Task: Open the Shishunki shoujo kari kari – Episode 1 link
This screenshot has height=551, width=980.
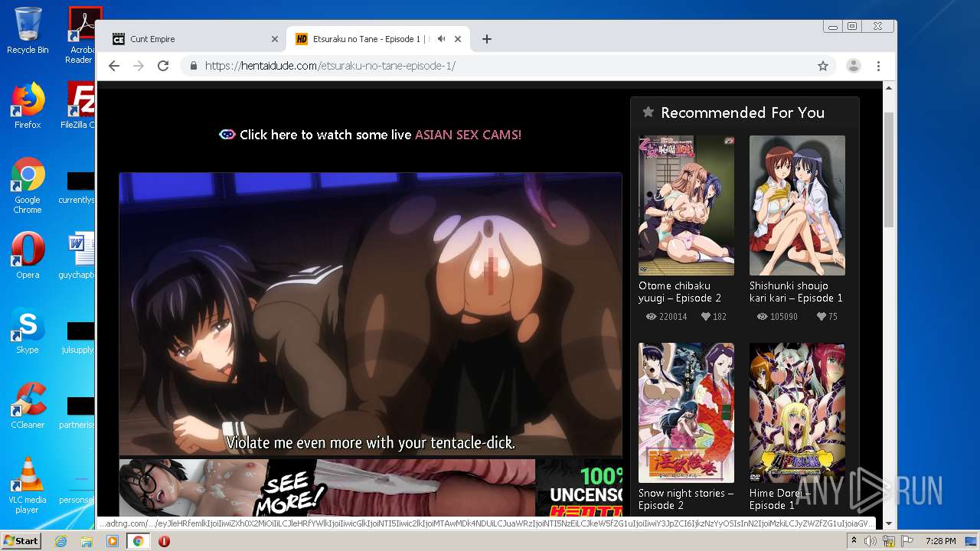Action: [x=796, y=292]
